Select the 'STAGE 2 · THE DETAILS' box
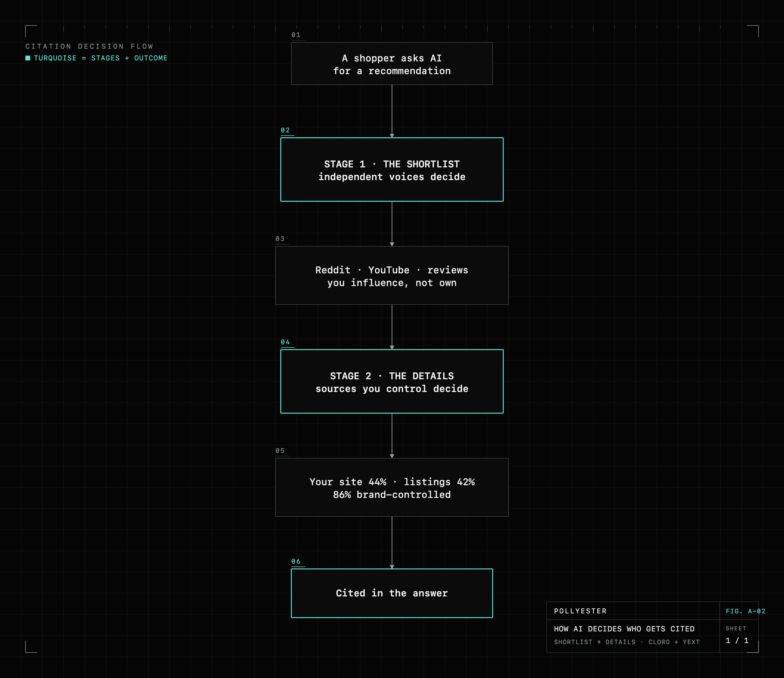Image resolution: width=784 pixels, height=678 pixels. coord(392,381)
